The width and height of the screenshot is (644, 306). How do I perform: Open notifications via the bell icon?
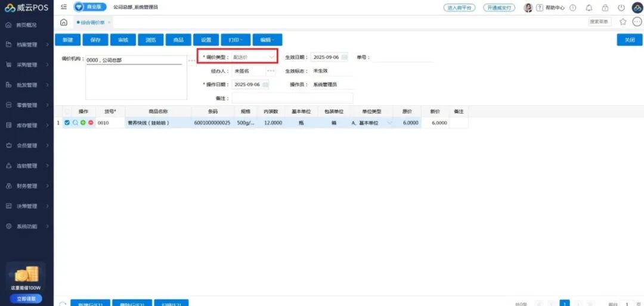point(589,8)
